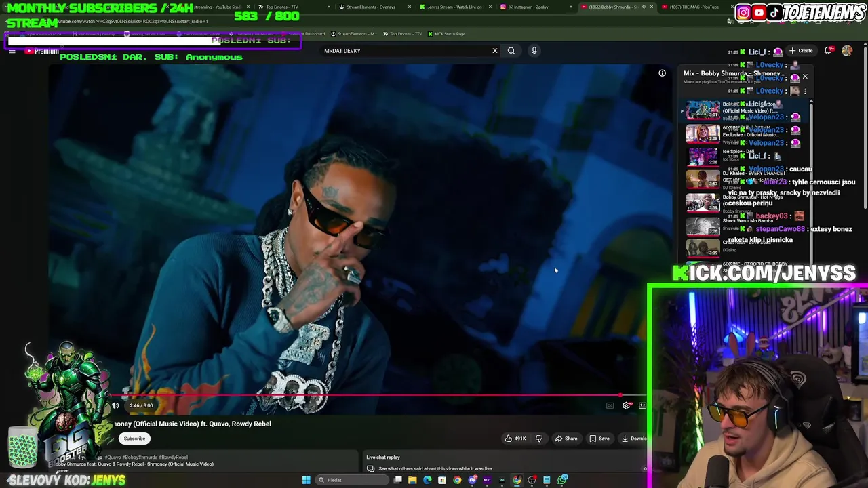Click the Hledat taskbar search box
The image size is (868, 488).
pos(353,480)
